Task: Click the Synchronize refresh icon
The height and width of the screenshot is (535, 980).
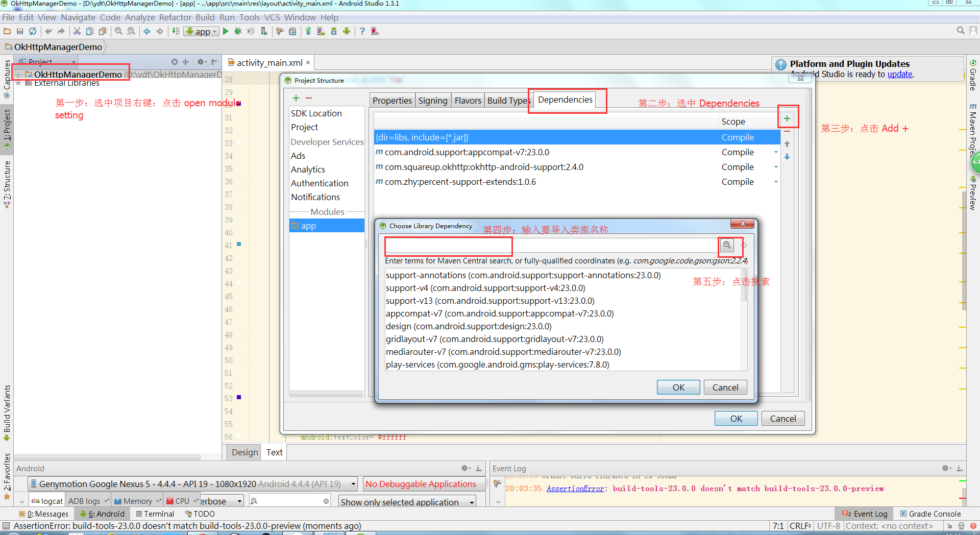Action: tap(33, 31)
